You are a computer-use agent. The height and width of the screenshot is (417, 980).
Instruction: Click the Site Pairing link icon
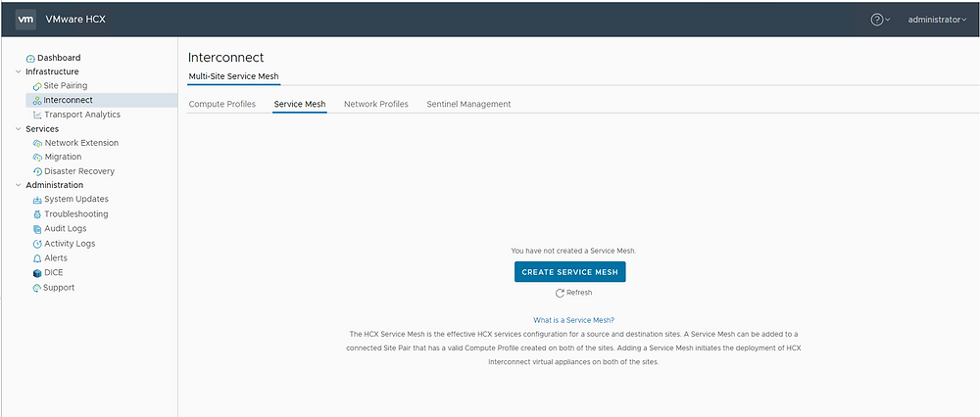(37, 85)
